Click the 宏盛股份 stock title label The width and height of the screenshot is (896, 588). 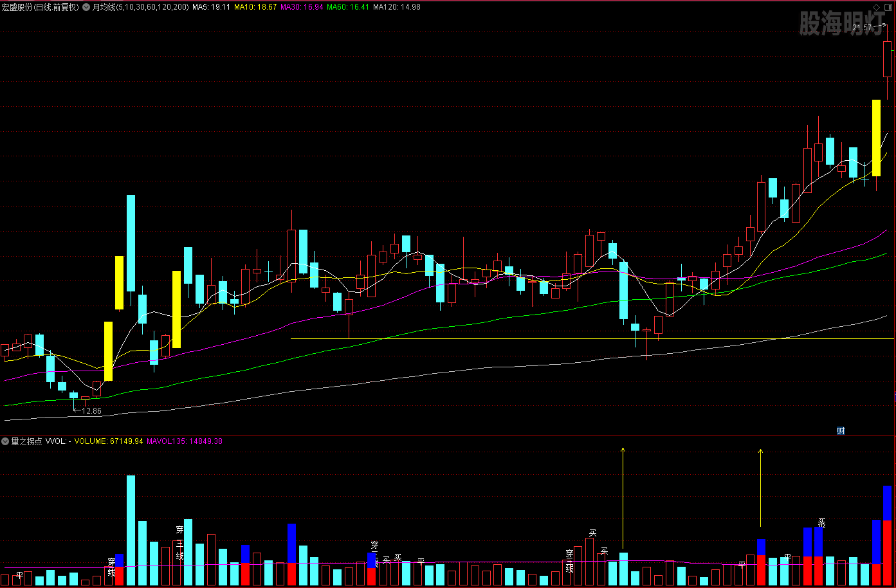(x=40, y=7)
